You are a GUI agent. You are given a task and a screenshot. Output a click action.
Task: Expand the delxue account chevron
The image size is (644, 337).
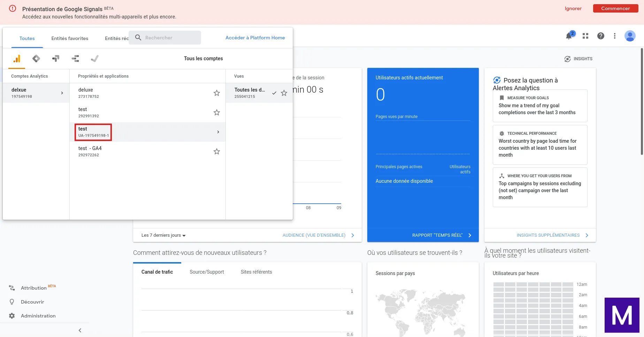62,93
